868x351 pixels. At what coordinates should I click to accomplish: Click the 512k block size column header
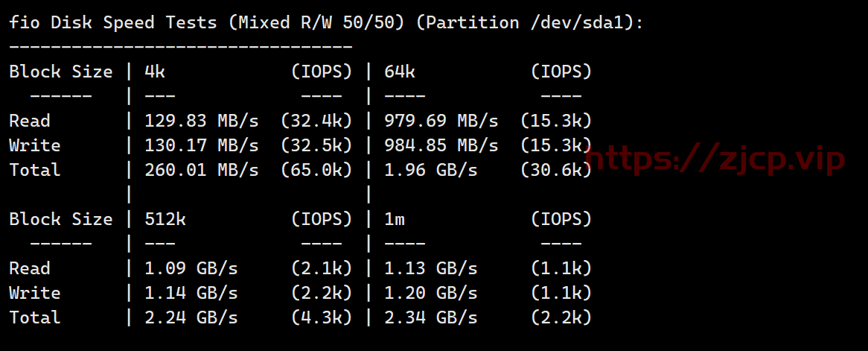click(x=165, y=219)
